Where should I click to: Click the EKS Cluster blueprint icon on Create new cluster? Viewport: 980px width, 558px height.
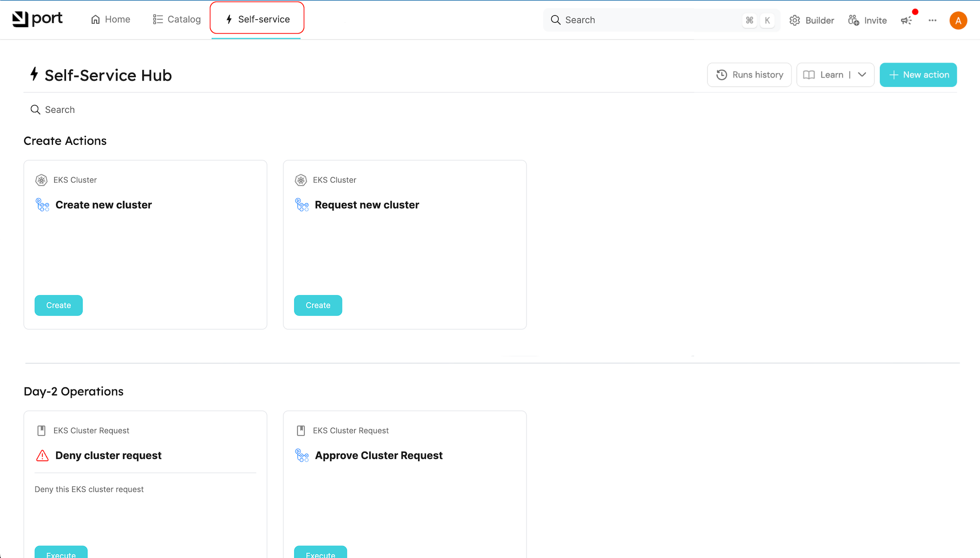coord(41,180)
